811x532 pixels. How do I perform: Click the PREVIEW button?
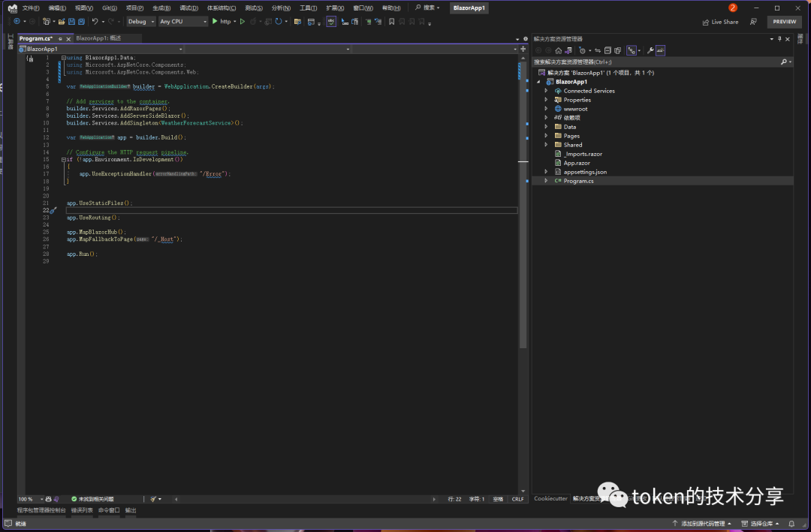(x=784, y=22)
